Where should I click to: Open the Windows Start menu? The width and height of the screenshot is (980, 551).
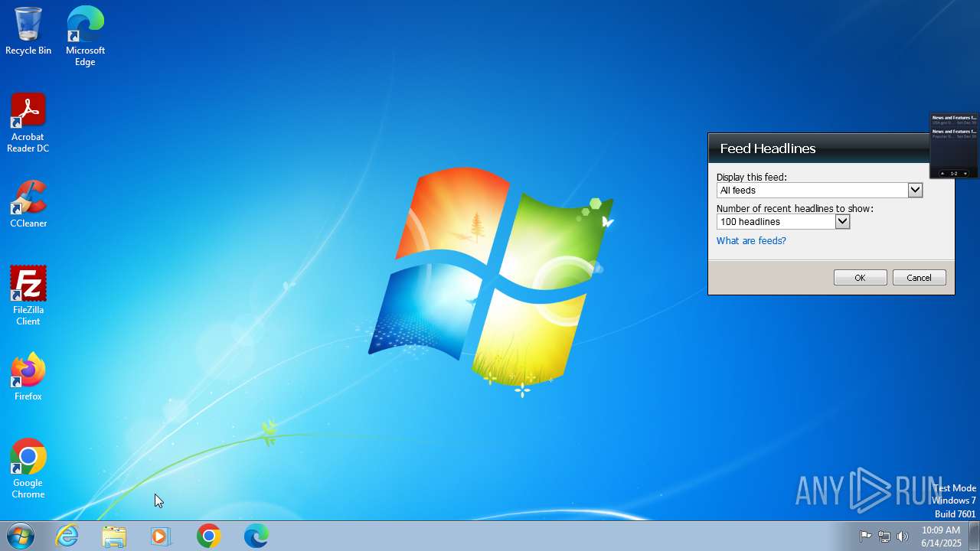[21, 536]
